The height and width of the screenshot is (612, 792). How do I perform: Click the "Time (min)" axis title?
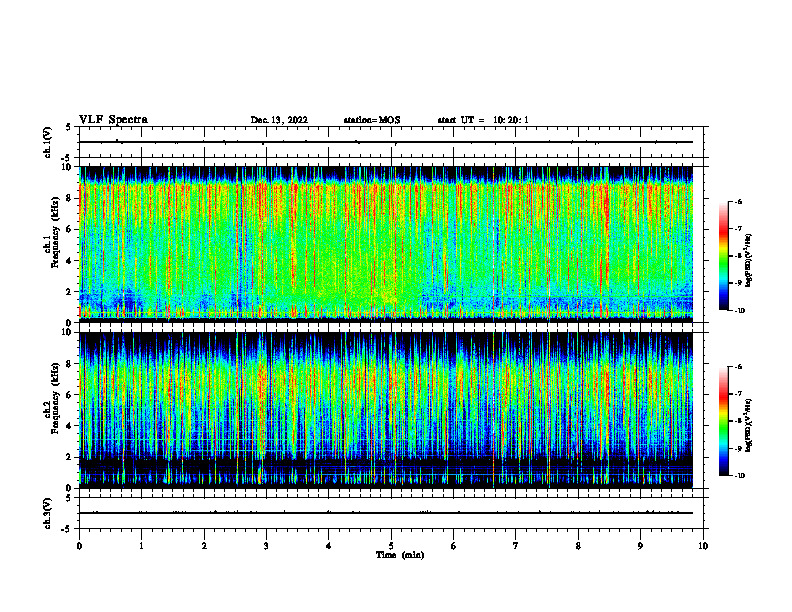click(400, 555)
